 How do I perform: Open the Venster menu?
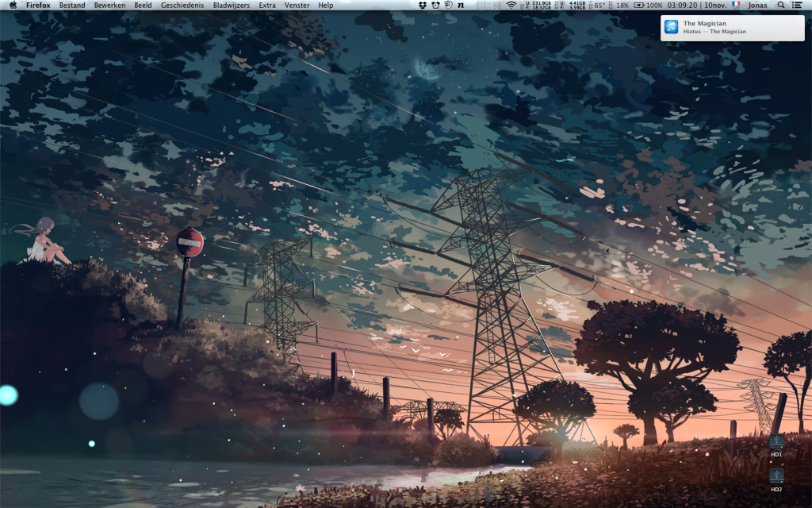297,5
